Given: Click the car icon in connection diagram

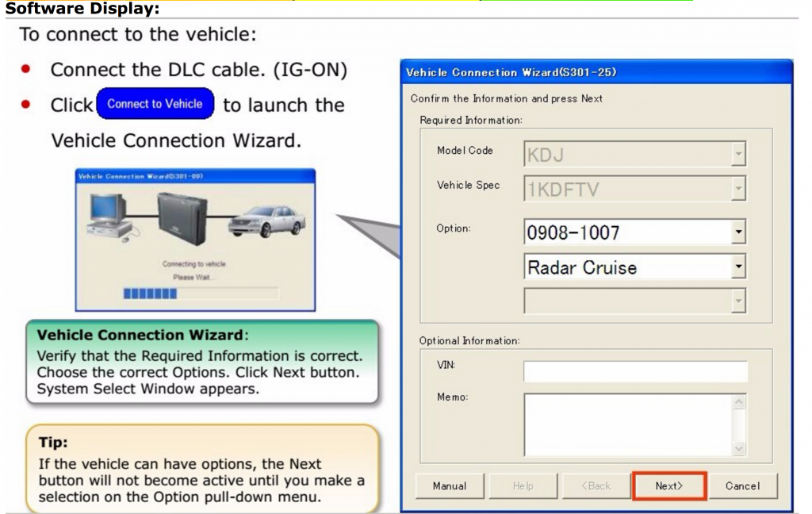Looking at the screenshot, I should pyautogui.click(x=265, y=220).
